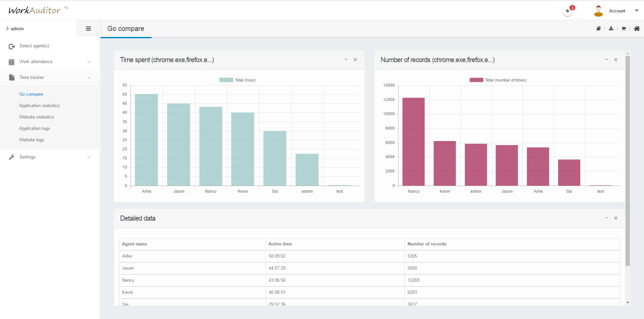Image resolution: width=644 pixels, height=319 pixels.
Task: Go to home via house icon
Action: pyautogui.click(x=637, y=29)
